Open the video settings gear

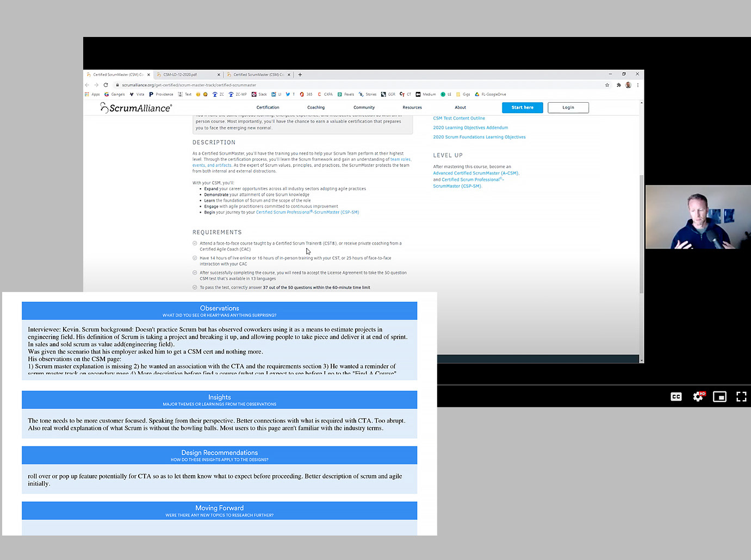[x=698, y=397]
